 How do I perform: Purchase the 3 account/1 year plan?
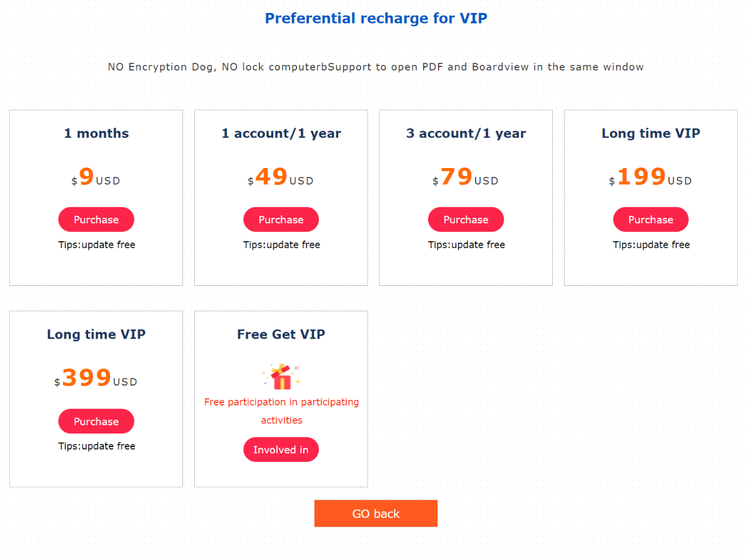coord(466,220)
